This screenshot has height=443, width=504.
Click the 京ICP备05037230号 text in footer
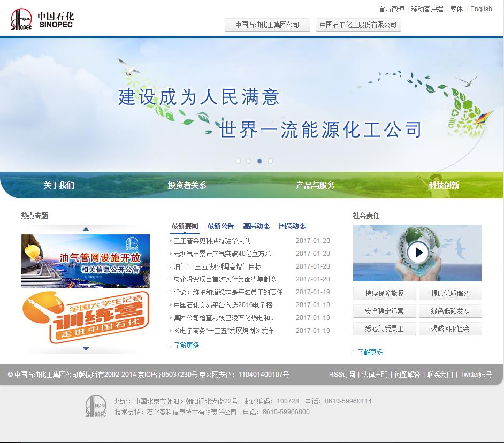(168, 375)
